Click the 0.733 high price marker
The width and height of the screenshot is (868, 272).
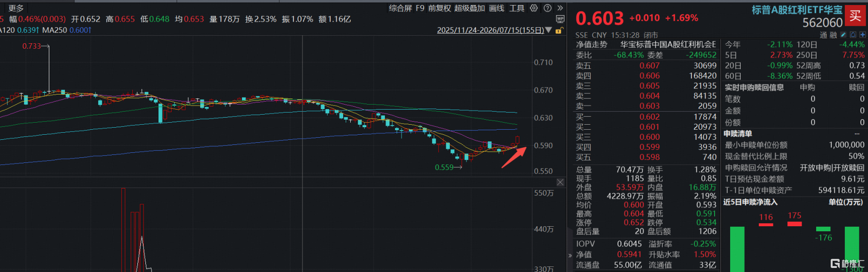pyautogui.click(x=32, y=46)
